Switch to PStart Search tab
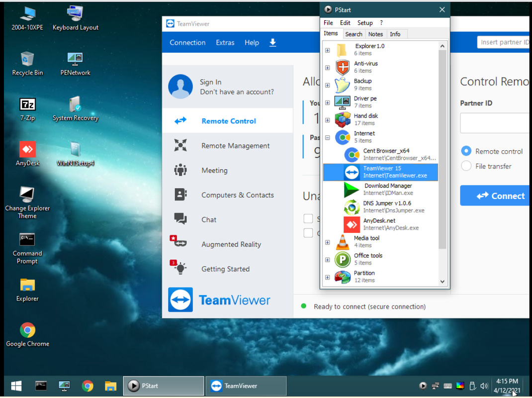The height and width of the screenshot is (398, 532). [354, 34]
